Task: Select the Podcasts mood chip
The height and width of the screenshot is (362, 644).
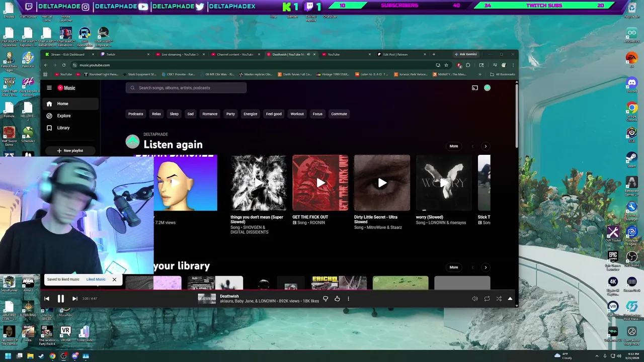Action: pos(135,114)
